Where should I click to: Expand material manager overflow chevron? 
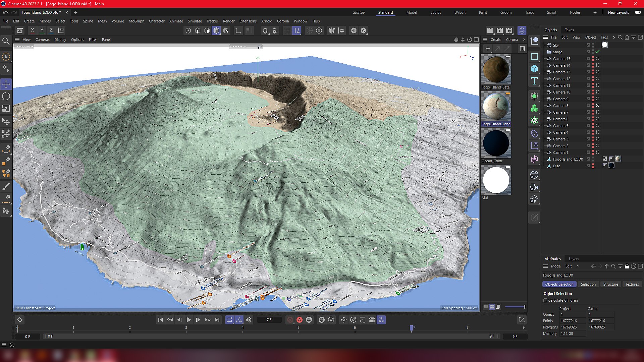pyautogui.click(x=524, y=40)
